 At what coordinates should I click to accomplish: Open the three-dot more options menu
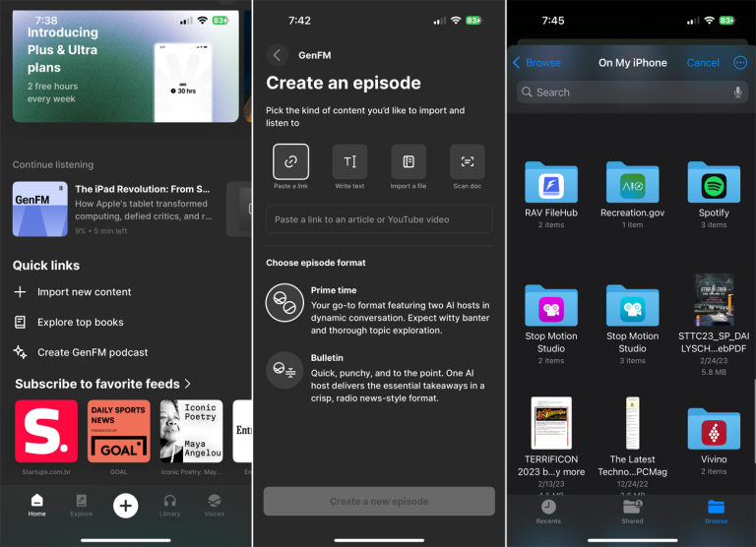pyautogui.click(x=740, y=62)
